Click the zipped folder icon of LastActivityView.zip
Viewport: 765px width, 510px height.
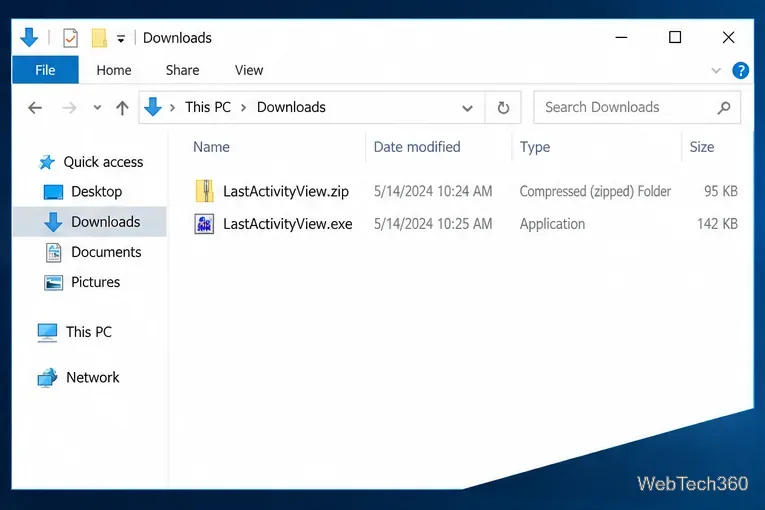(x=204, y=191)
